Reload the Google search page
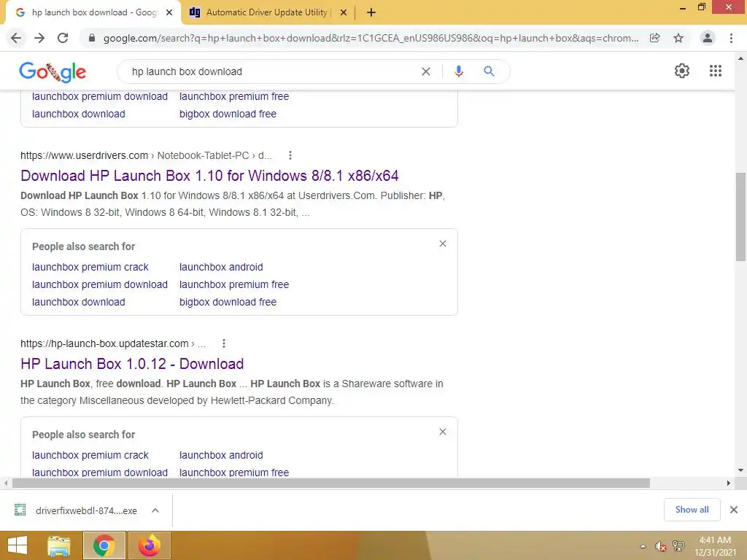Image resolution: width=747 pixels, height=560 pixels. point(63,38)
